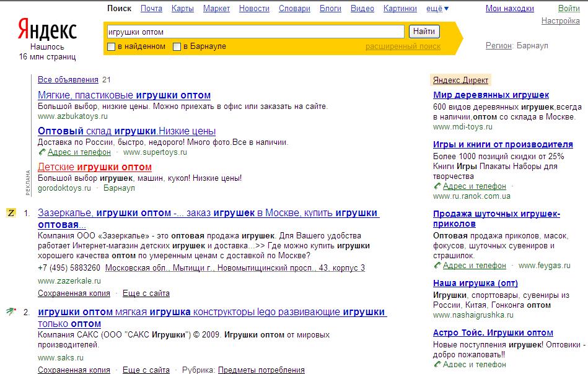Click "Все объявления" link
Viewport: 588px width, 374px height.
point(68,80)
